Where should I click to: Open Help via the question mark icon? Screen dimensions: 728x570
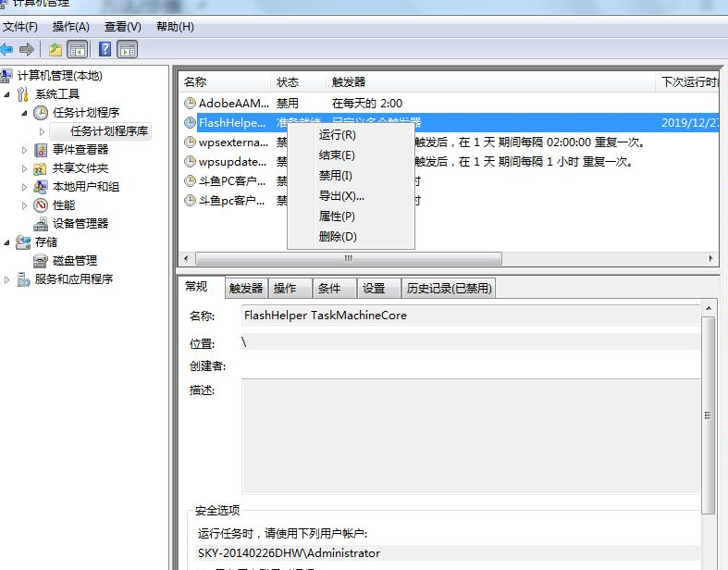[105, 49]
